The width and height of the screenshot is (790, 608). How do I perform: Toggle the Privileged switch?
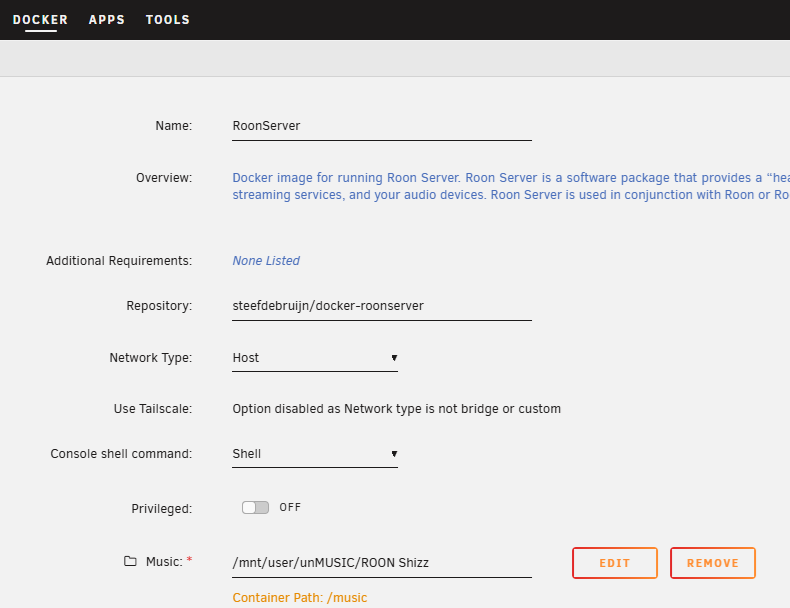click(x=256, y=508)
